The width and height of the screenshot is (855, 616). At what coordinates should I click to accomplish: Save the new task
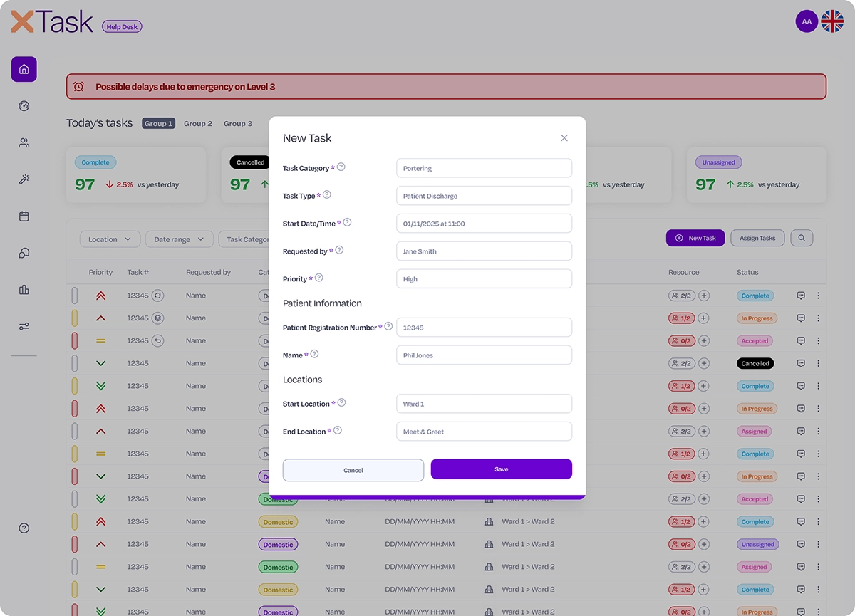(502, 470)
